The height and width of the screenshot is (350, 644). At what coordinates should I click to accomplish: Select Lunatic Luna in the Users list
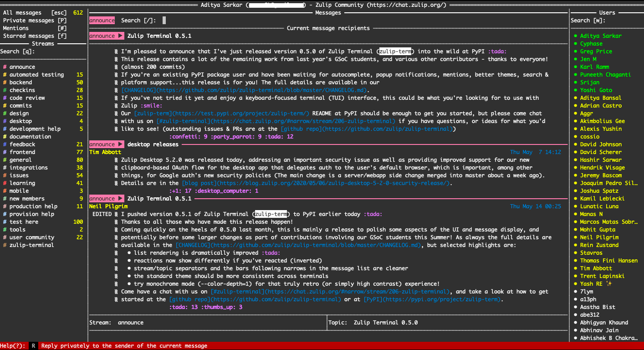pos(599,206)
